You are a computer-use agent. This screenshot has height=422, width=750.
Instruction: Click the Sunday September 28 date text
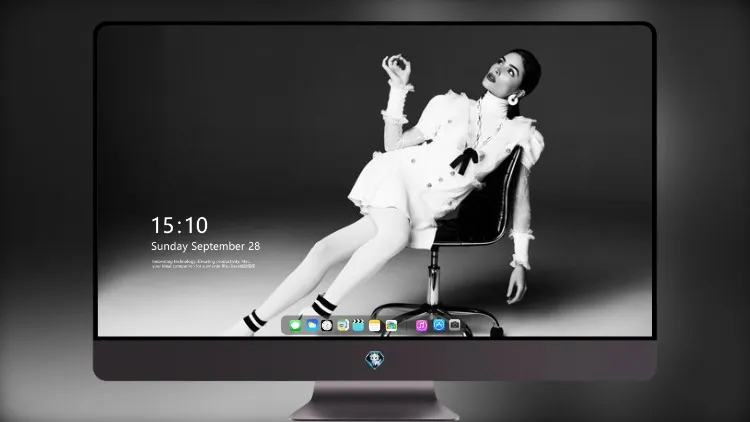pyautogui.click(x=206, y=246)
